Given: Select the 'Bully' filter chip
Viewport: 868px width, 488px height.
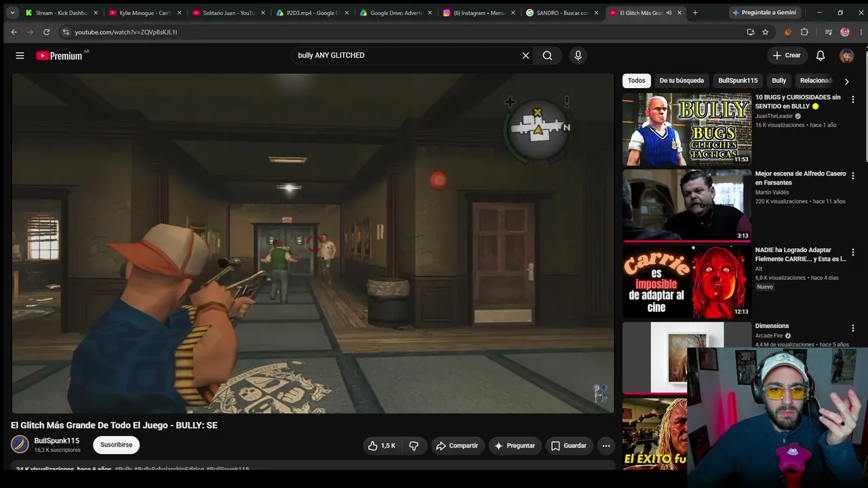Looking at the screenshot, I should [x=778, y=81].
